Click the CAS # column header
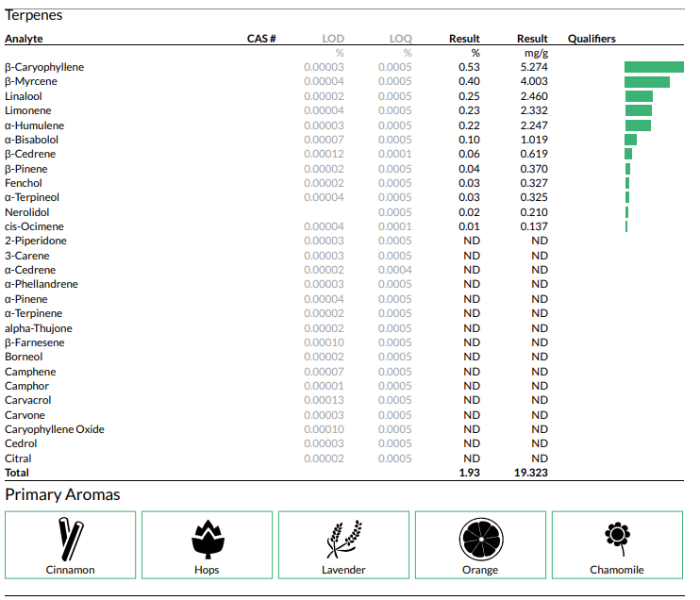700x600 pixels. point(260,39)
